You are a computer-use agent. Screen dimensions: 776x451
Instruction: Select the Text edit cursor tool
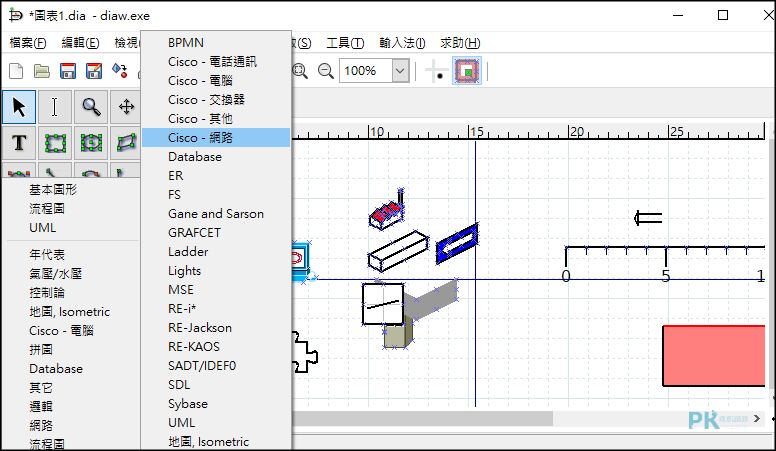point(55,107)
